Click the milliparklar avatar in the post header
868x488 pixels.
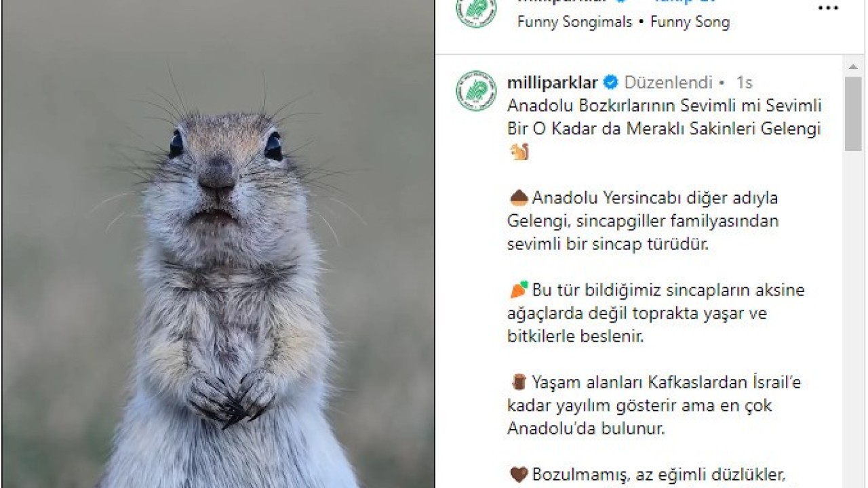click(x=476, y=9)
